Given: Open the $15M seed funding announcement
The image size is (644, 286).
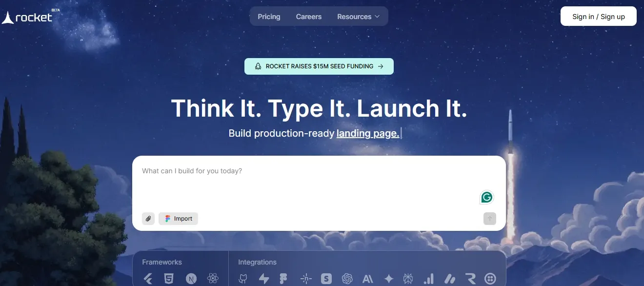Looking at the screenshot, I should 319,66.
